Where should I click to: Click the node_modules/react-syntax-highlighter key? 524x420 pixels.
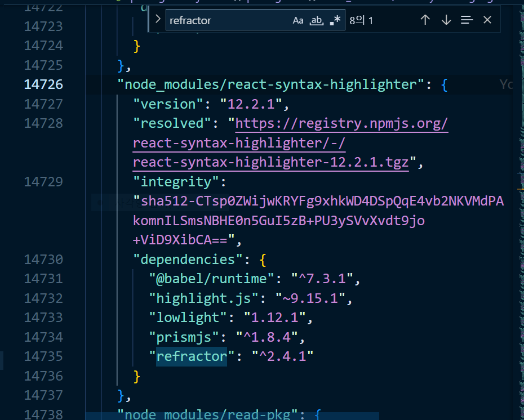pyautogui.click(x=270, y=84)
